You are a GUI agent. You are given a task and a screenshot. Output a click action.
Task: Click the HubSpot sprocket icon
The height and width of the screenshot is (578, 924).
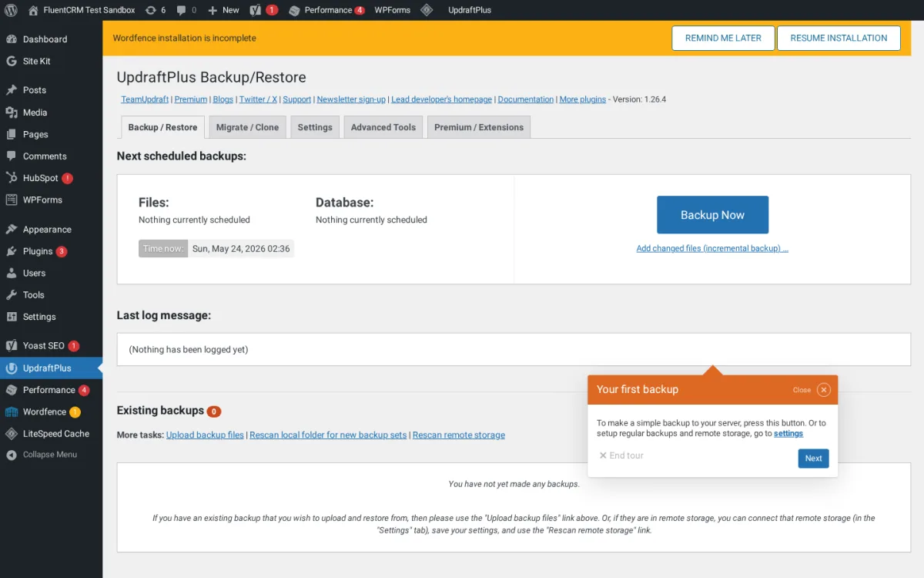12,178
